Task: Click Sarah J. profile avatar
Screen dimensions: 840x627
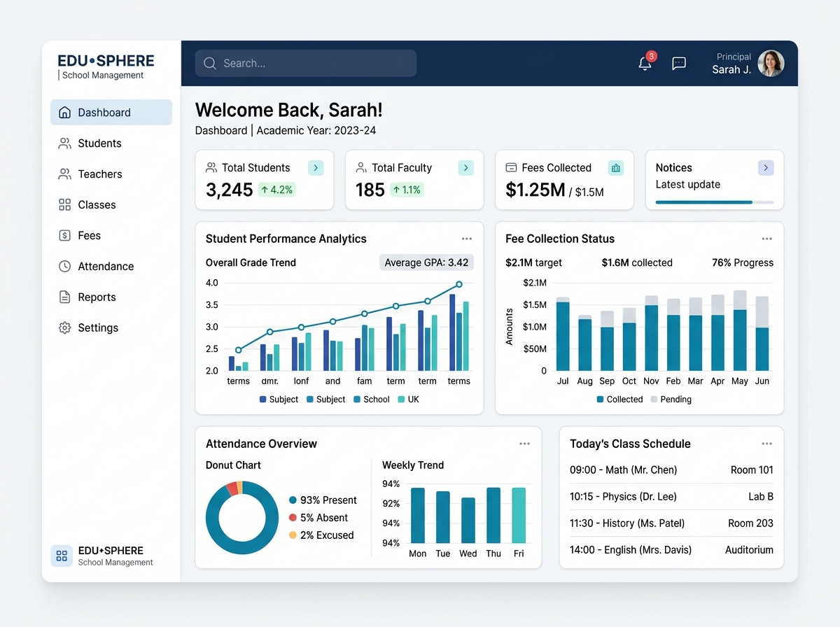Action: (771, 63)
